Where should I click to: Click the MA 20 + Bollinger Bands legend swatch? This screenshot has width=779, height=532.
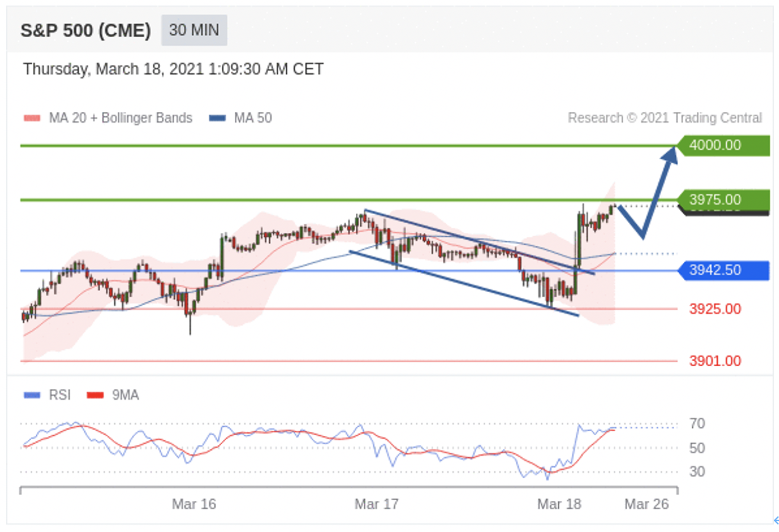tap(32, 118)
